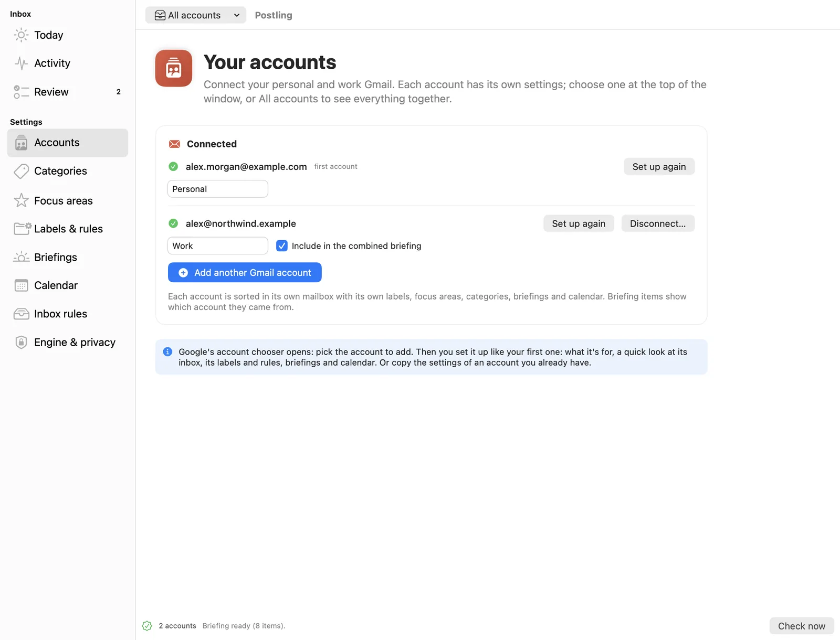
Task: Open the Today inbox view
Action: (x=67, y=35)
